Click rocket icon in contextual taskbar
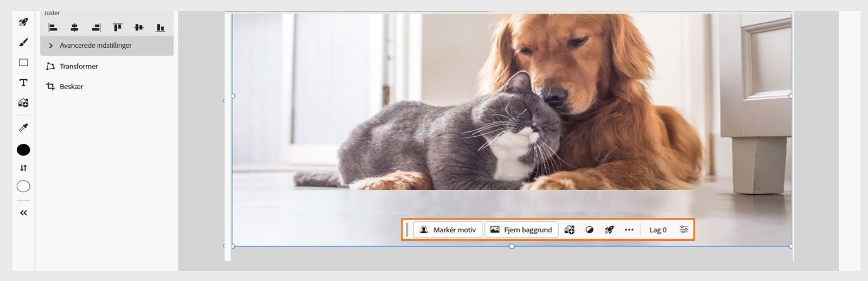This screenshot has height=281, width=868. [609, 230]
